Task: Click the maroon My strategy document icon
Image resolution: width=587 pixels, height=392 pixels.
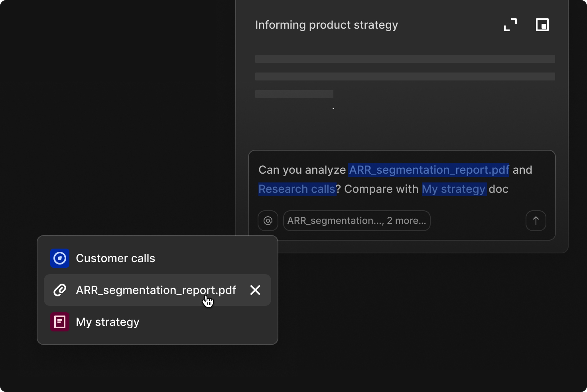Action: pos(60,322)
